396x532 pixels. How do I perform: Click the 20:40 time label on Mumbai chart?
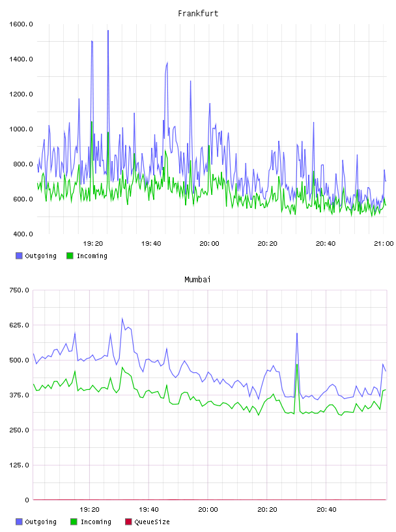click(326, 509)
